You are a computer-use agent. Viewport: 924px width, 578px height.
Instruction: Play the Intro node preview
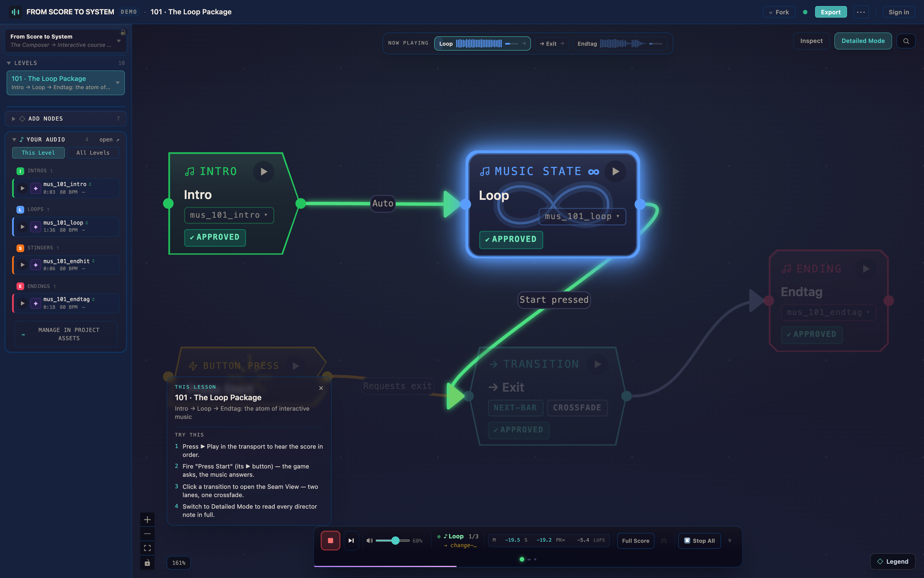tap(263, 172)
